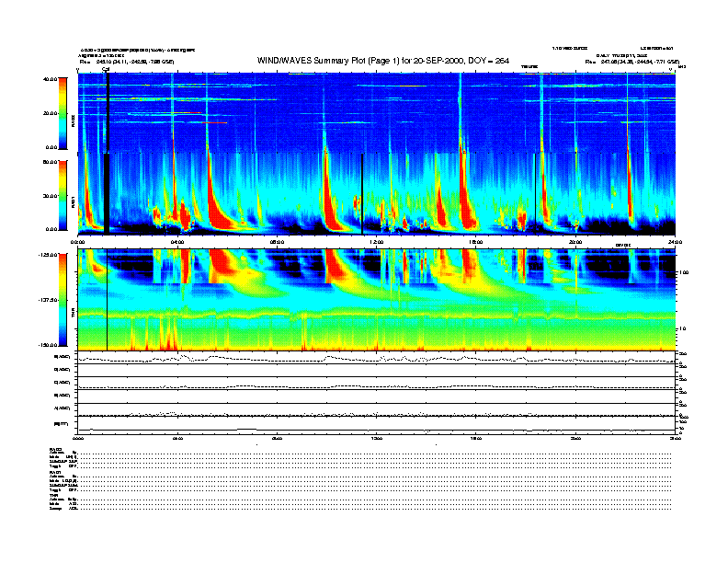728x563 pixels.
Task: Click the 40.00 color scale label
Action: coord(51,79)
